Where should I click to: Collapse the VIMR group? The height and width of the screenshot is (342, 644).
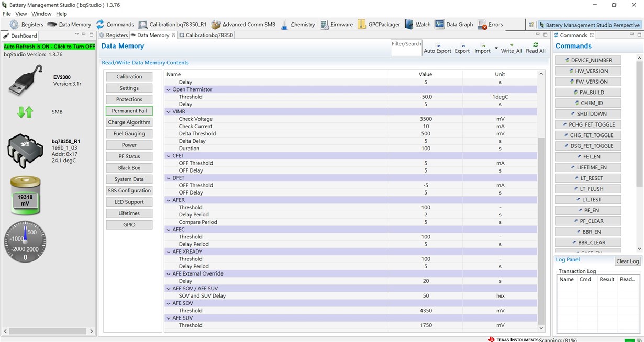(x=169, y=111)
